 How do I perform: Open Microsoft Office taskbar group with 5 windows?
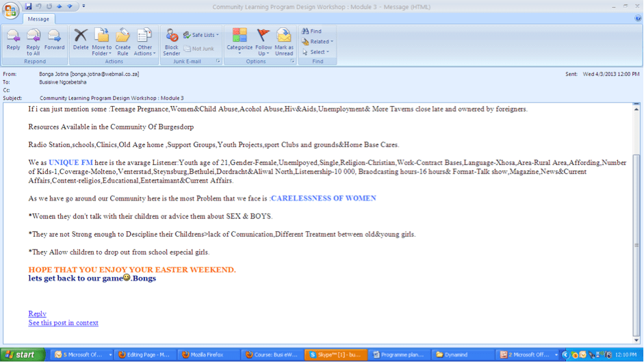pyautogui.click(x=82, y=354)
